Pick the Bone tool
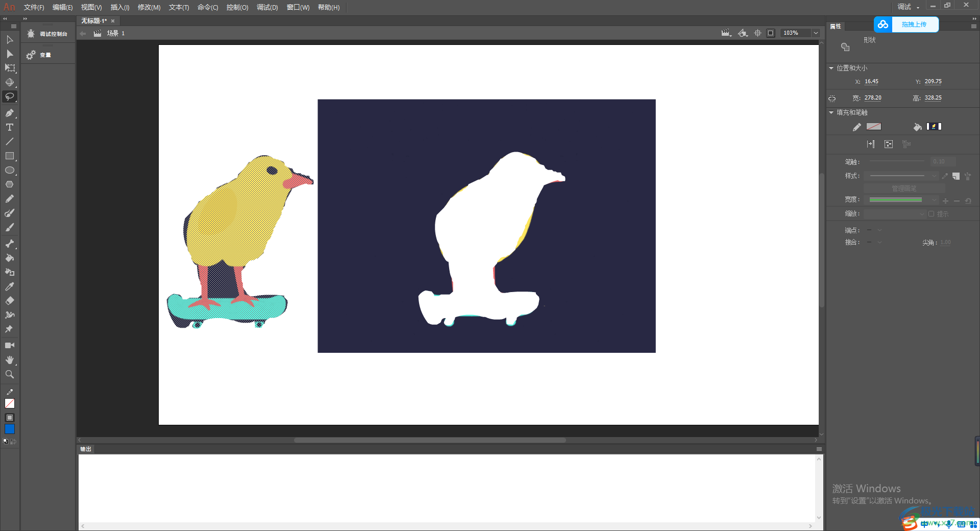Screen dimensions: 980x531 click(10, 244)
